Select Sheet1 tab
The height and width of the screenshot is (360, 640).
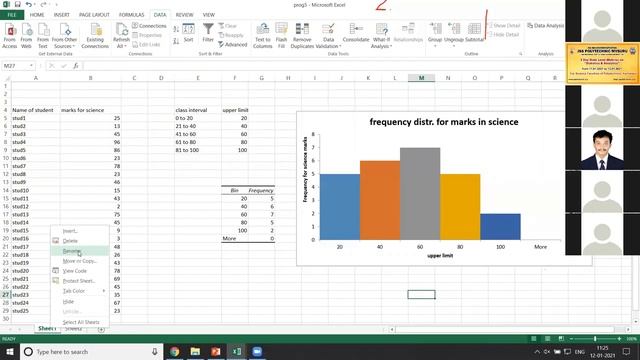pyautogui.click(x=47, y=329)
